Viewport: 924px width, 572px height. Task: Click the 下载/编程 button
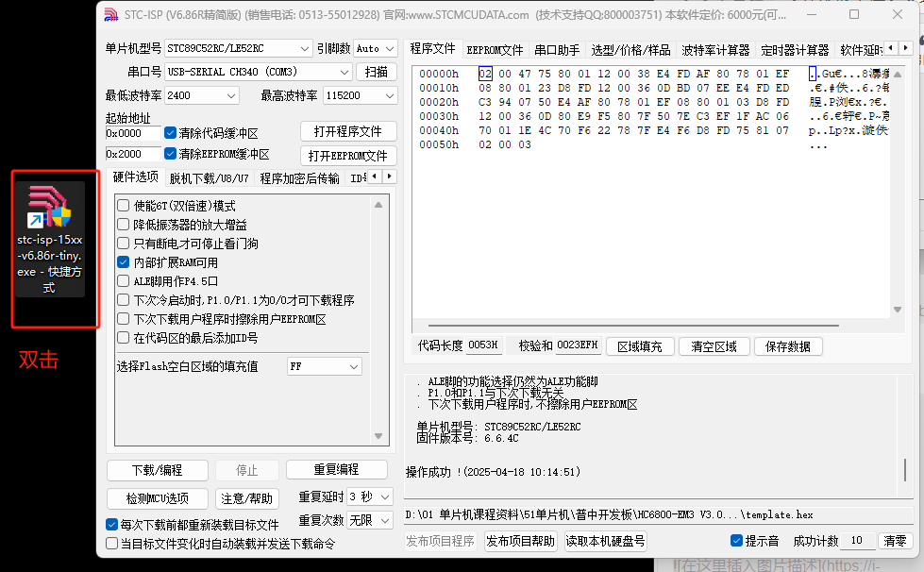pos(157,469)
